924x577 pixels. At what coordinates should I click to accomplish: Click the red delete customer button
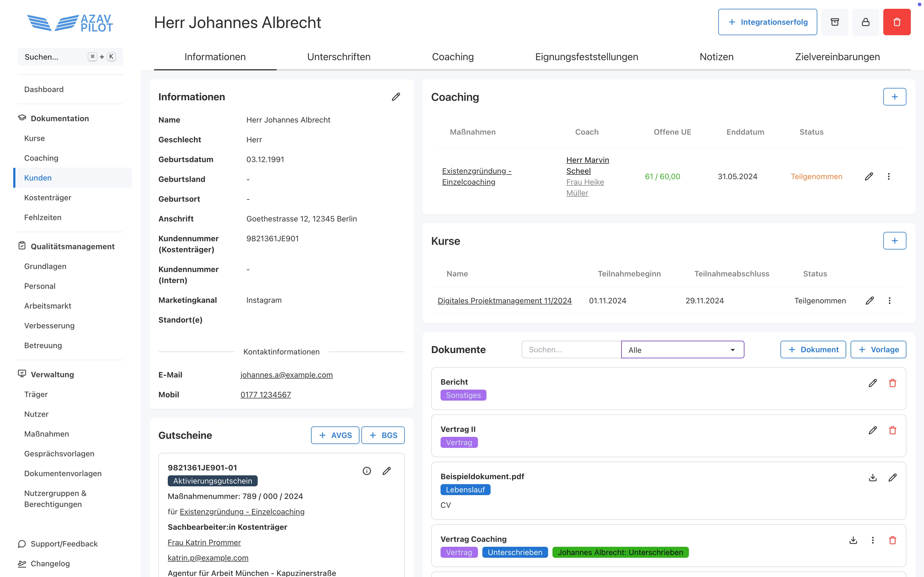point(897,22)
